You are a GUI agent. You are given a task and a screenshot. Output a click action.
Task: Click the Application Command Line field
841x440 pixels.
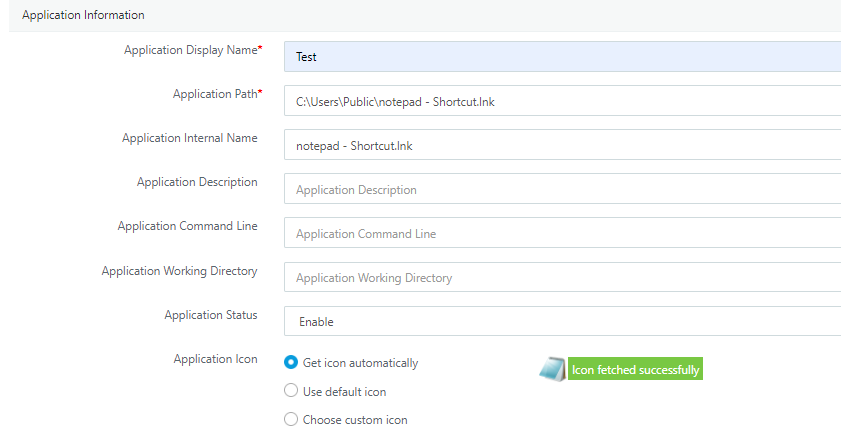[562, 233]
